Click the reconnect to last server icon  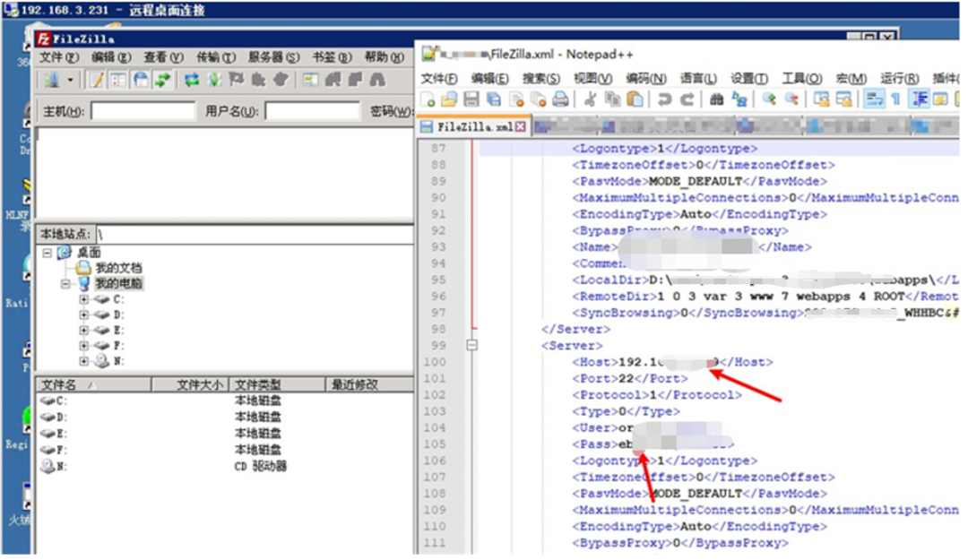tap(281, 80)
